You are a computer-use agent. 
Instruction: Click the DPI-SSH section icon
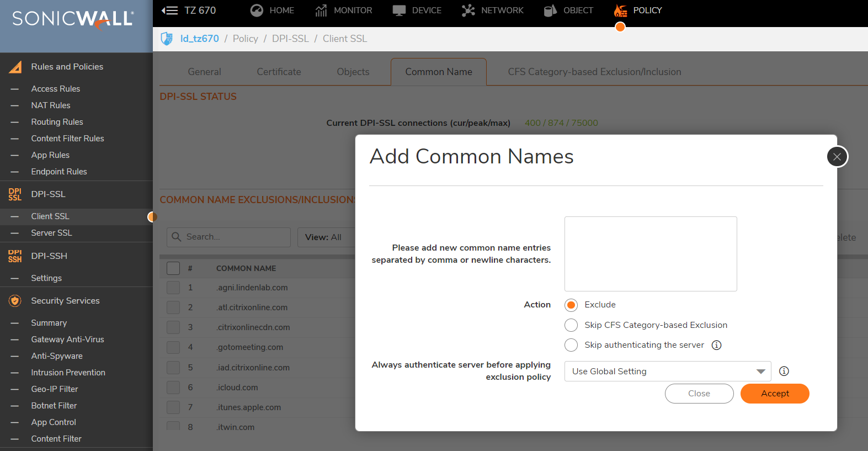pyautogui.click(x=15, y=256)
